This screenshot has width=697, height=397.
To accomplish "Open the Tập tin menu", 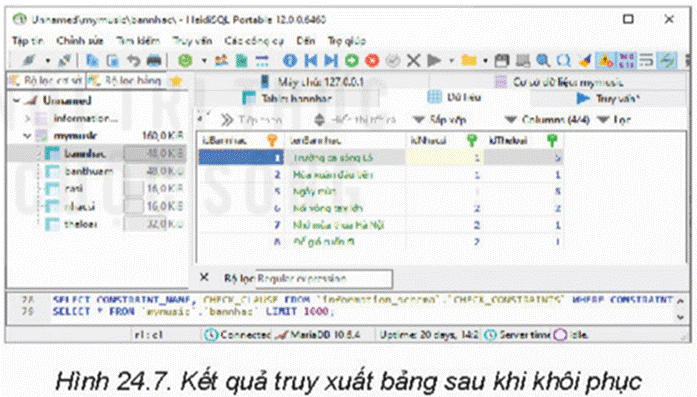I will (28, 41).
